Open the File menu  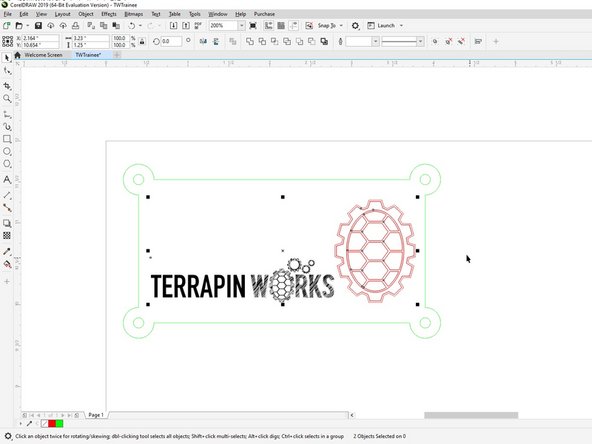pyautogui.click(x=8, y=14)
